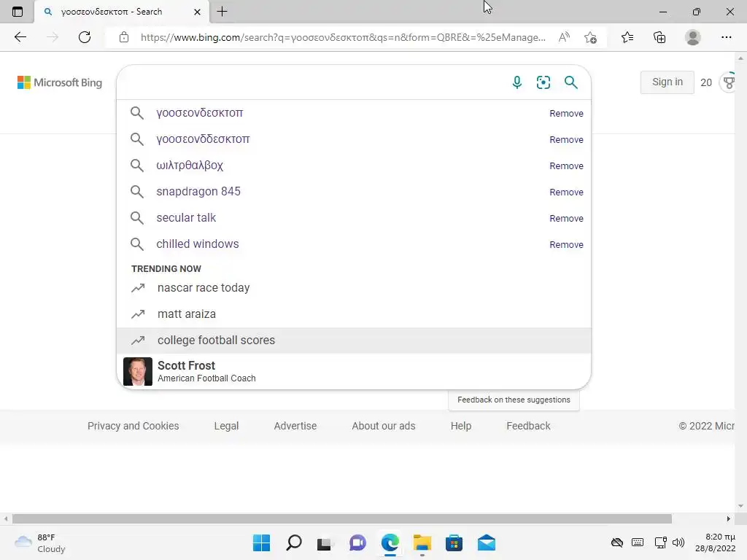Screen dimensions: 747x560
Task: Click the volume speaker tray icon
Action: click(678, 542)
